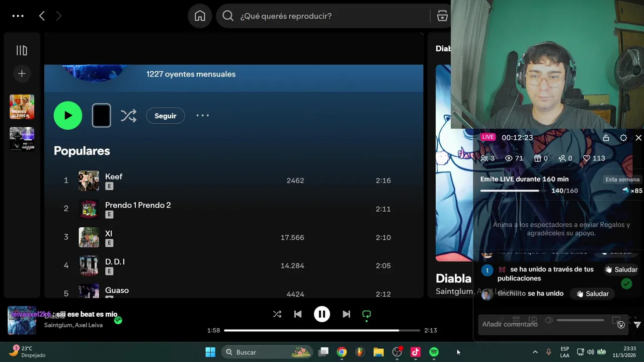Send comment with paper plane icon
Screen dimensions: 644x362
[637, 325]
